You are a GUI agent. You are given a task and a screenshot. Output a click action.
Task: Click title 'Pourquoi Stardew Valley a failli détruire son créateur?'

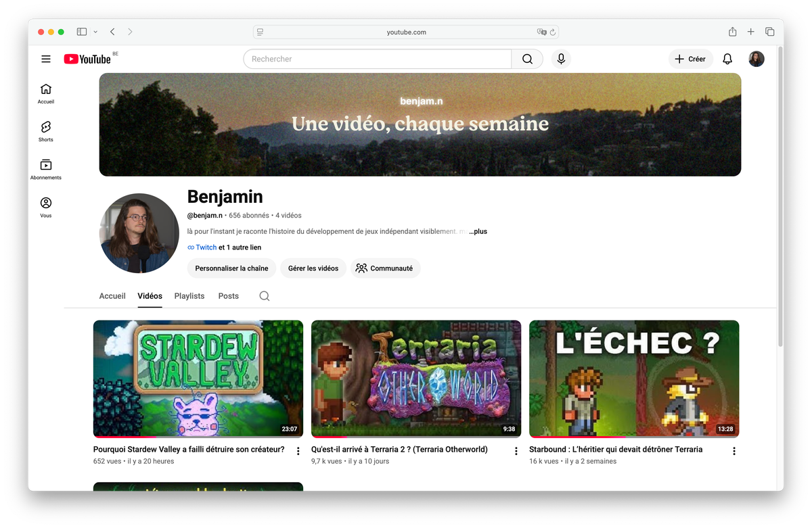point(189,449)
